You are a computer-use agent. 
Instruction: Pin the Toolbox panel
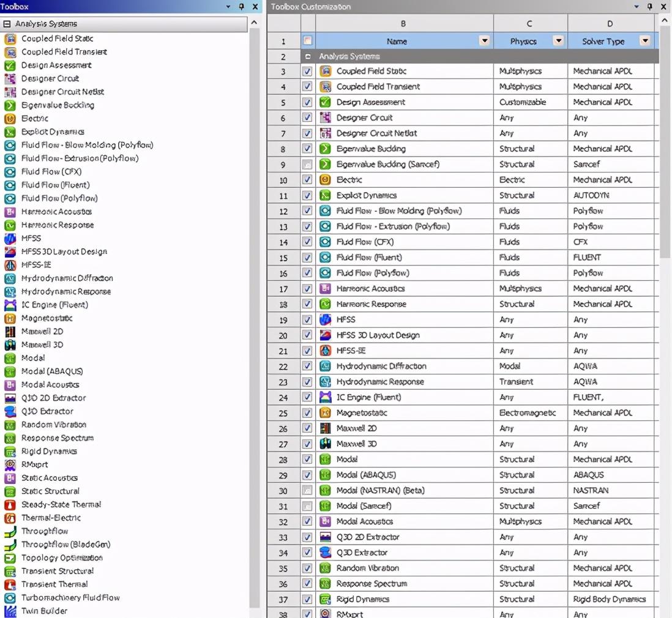point(242,7)
